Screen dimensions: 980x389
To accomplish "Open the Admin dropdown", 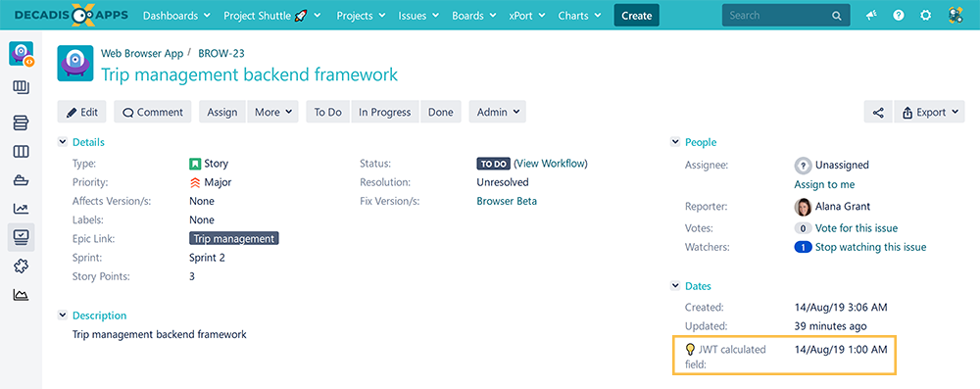I will [498, 112].
